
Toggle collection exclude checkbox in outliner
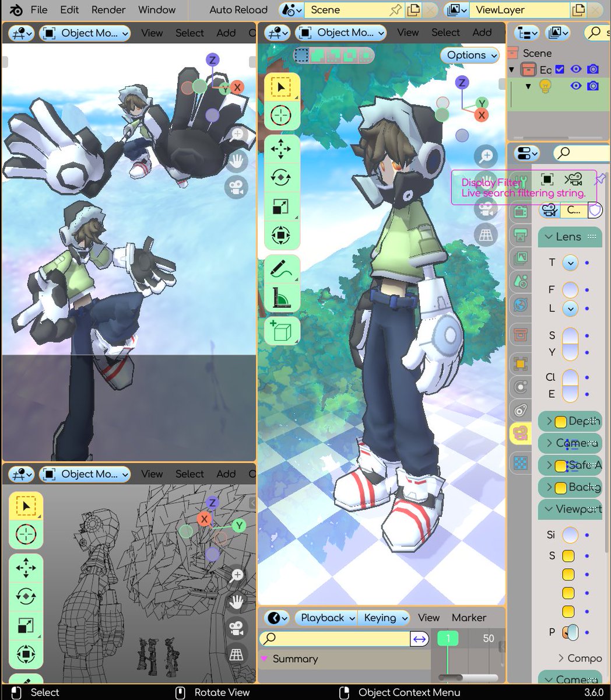click(560, 69)
